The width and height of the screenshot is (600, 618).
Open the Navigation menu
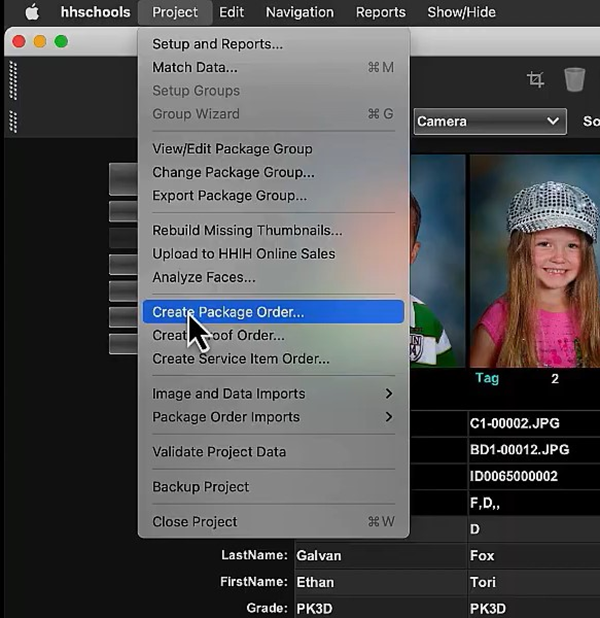(300, 12)
